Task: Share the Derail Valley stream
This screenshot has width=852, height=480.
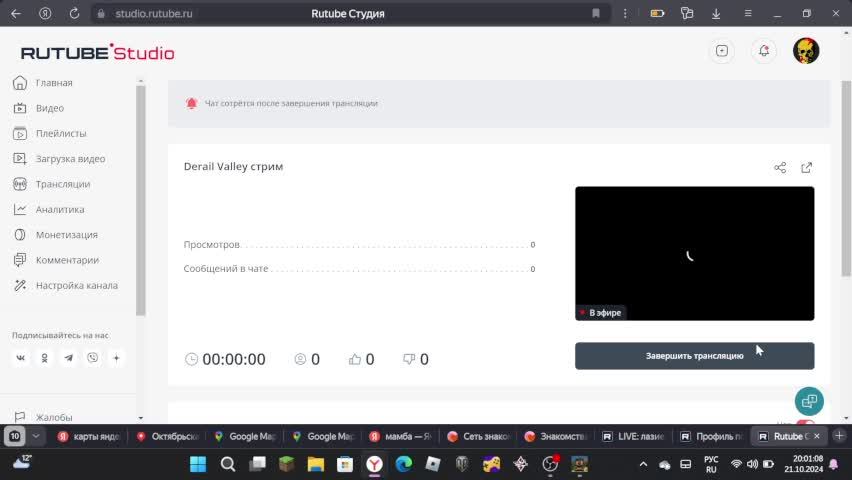Action: (780, 167)
